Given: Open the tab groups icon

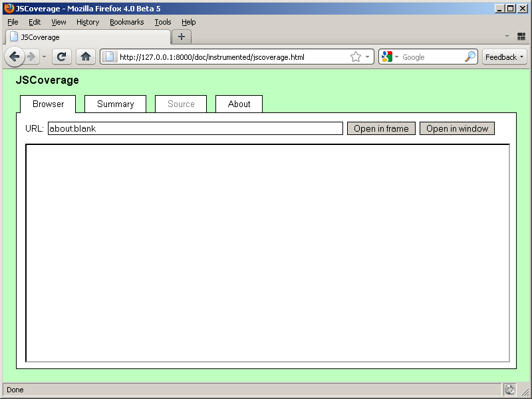Looking at the screenshot, I should [x=521, y=37].
